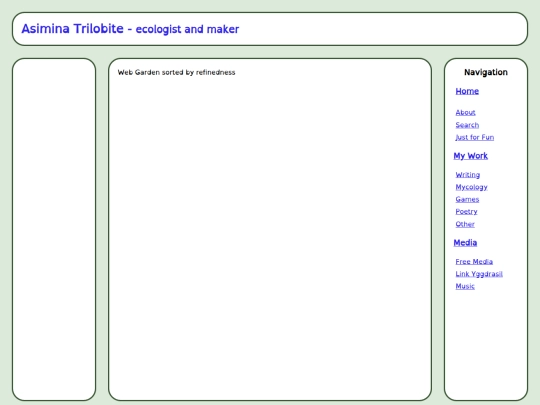Visit the Just for Fun page
Image resolution: width=540 pixels, height=405 pixels.
coord(475,137)
